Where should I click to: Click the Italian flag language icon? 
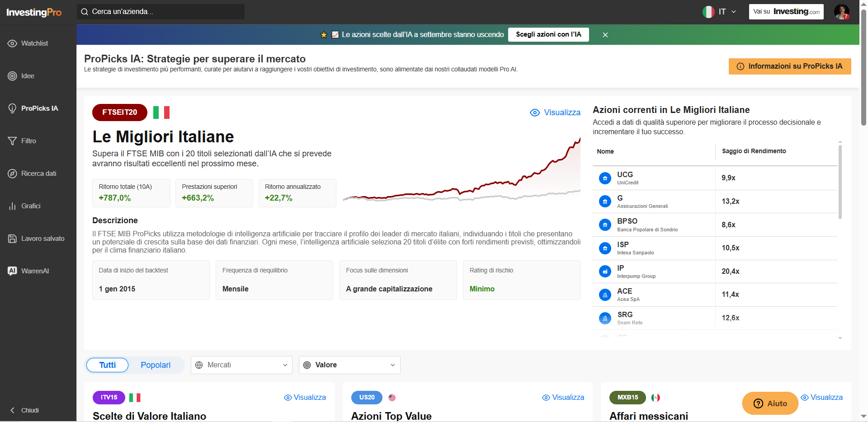coord(708,12)
